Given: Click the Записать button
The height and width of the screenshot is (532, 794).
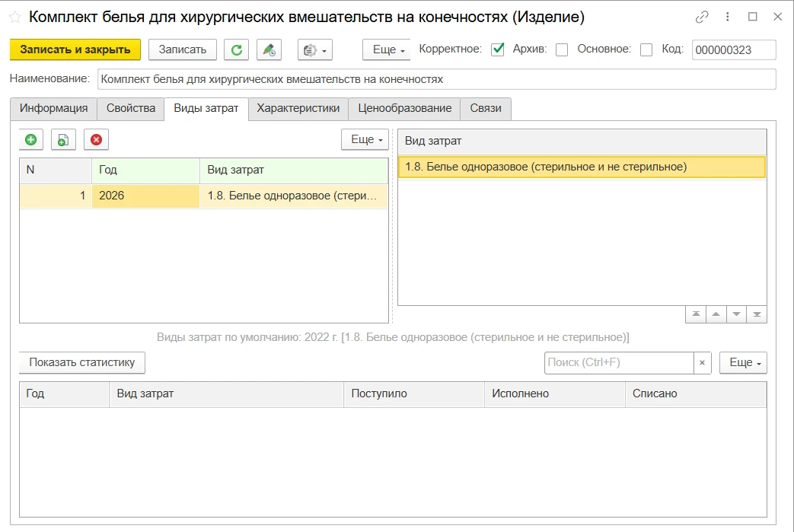Looking at the screenshot, I should pyautogui.click(x=182, y=49).
